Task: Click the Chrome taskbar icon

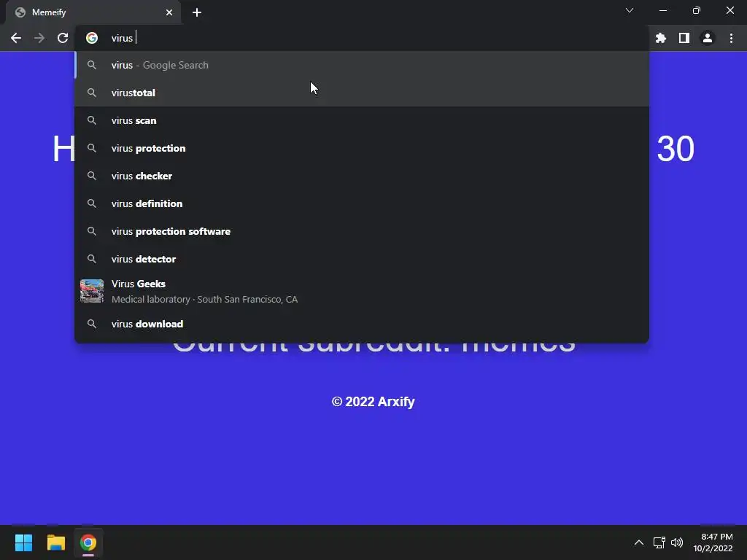Action: [88, 542]
